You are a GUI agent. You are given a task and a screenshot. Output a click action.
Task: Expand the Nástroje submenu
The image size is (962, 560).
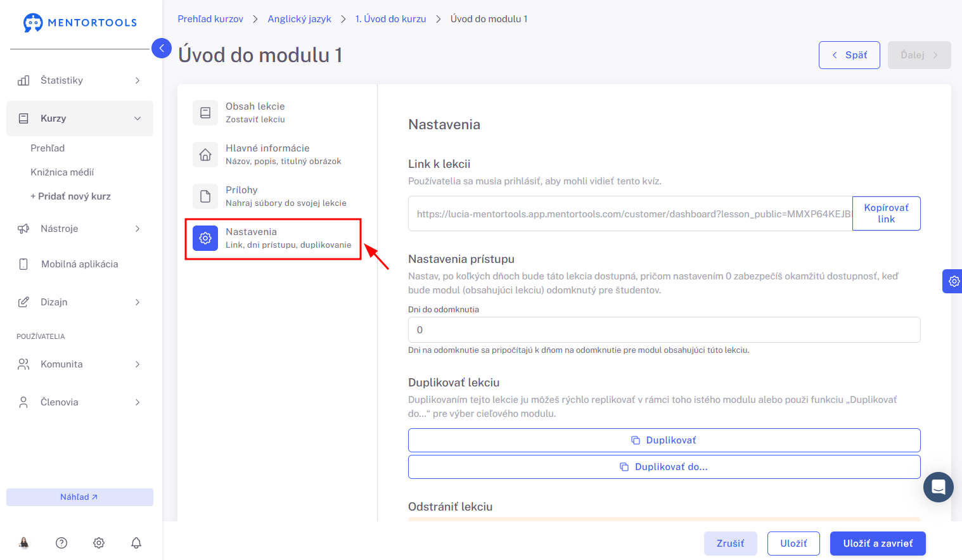80,229
